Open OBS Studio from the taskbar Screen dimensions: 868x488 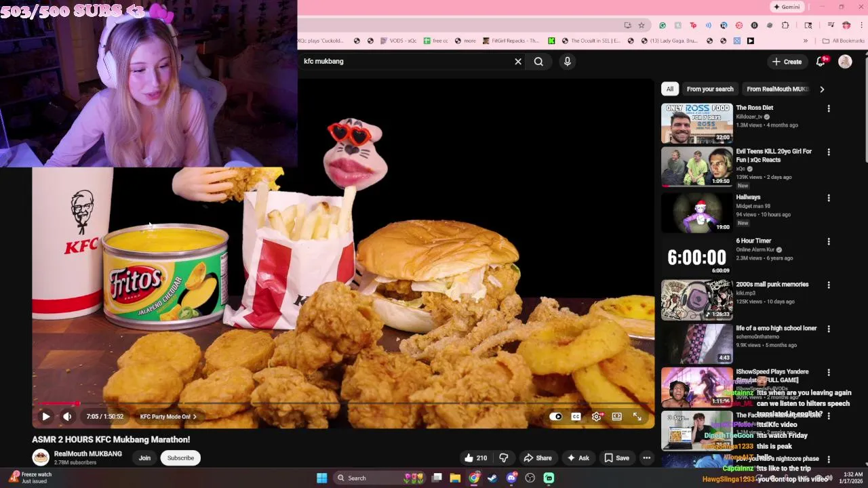[530, 478]
